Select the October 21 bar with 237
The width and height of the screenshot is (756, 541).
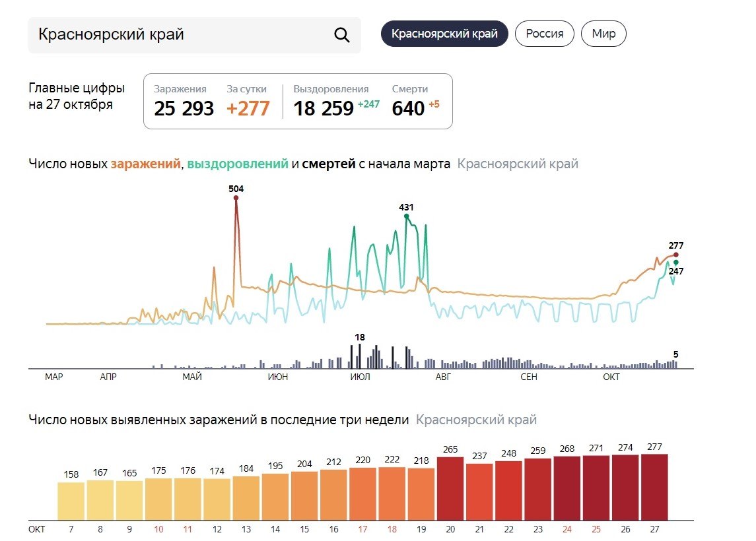(479, 492)
